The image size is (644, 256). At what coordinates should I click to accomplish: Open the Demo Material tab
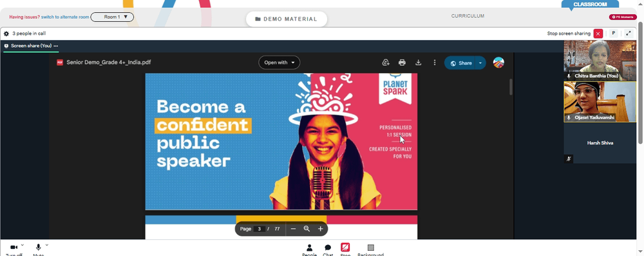(x=287, y=19)
